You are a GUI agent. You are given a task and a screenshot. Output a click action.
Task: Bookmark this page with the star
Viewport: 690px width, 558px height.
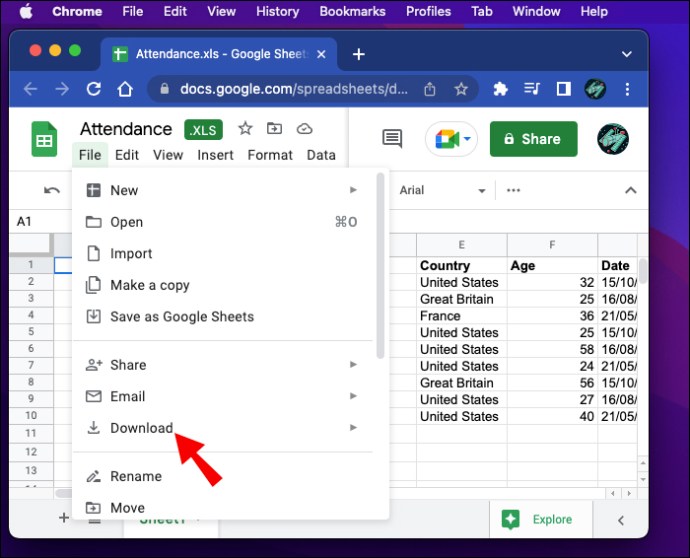(461, 89)
